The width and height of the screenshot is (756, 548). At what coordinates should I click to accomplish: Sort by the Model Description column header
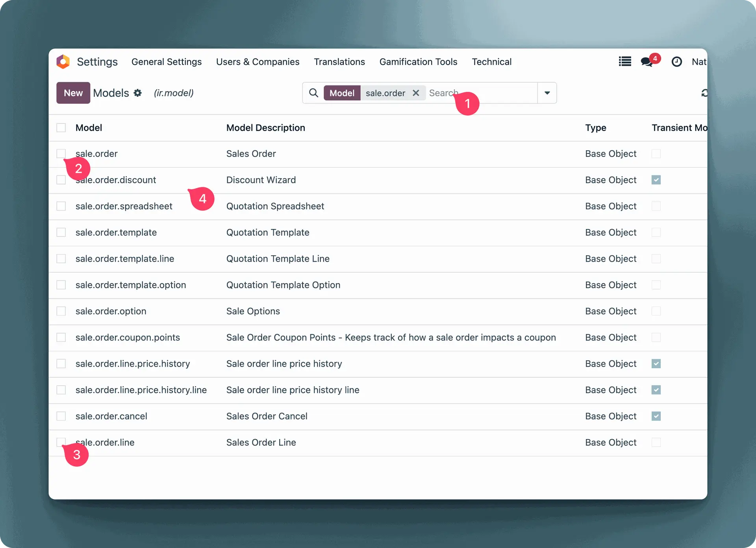point(265,128)
